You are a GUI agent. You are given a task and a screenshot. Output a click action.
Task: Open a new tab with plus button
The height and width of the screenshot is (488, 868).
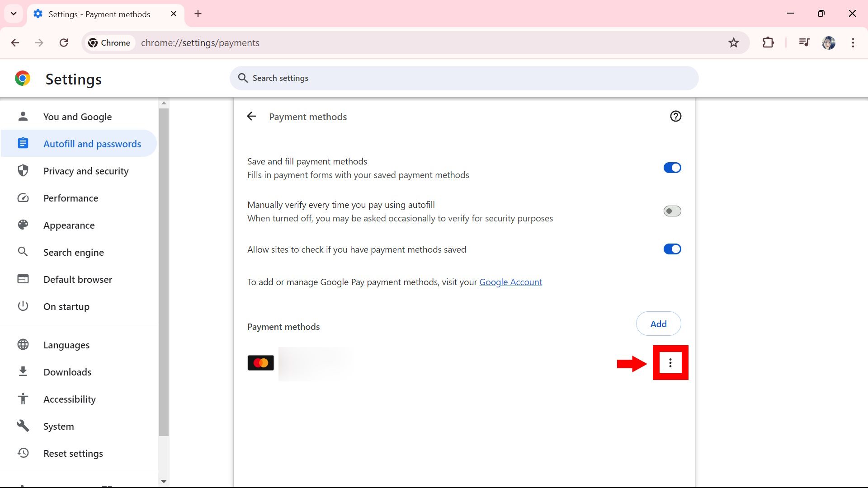[x=198, y=14]
